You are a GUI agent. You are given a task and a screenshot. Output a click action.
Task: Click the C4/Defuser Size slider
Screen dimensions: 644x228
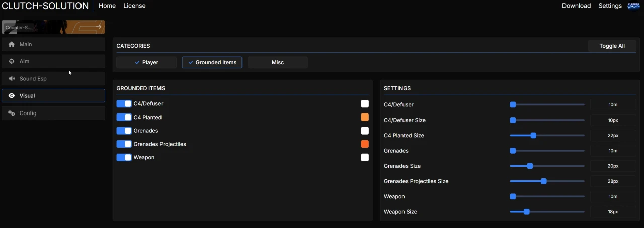click(547, 120)
